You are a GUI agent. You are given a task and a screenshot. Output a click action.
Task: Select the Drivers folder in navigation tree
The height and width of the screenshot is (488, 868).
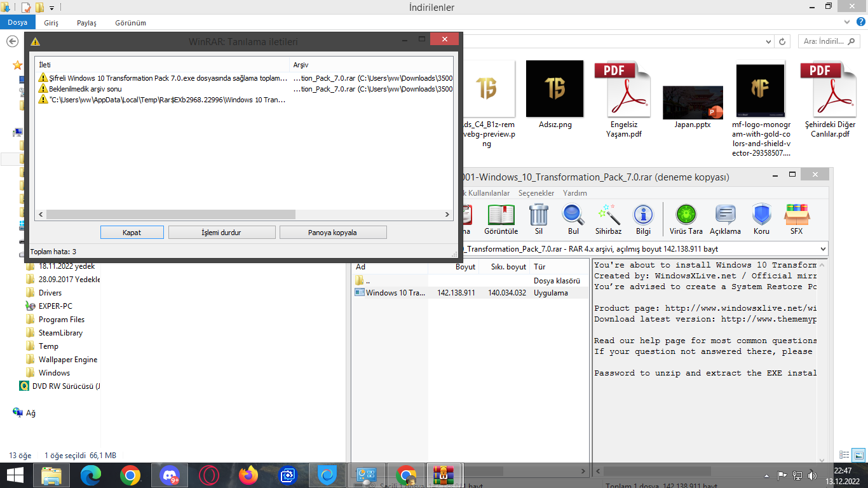point(50,293)
